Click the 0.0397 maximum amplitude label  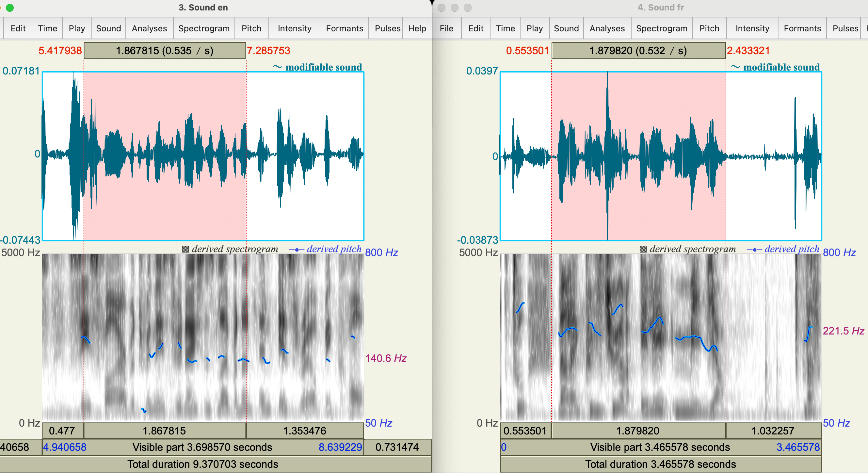click(482, 71)
